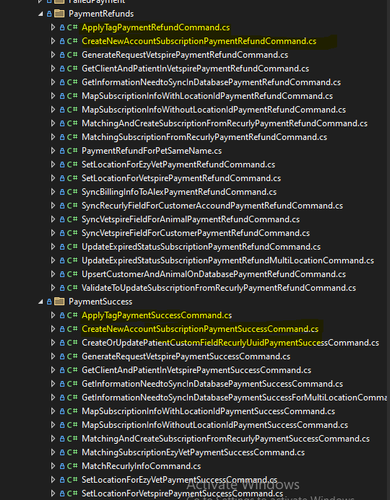Expand ApplyTagPaymentRefundCommand.cs node

click(53, 27)
